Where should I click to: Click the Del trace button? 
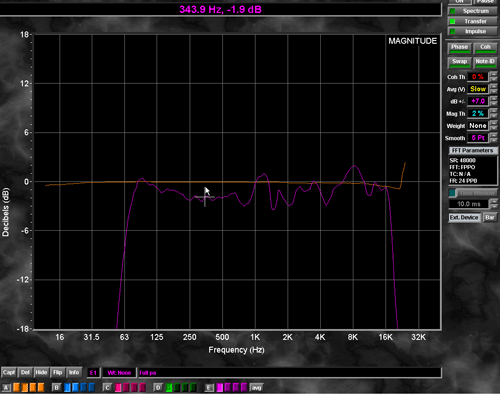25,372
